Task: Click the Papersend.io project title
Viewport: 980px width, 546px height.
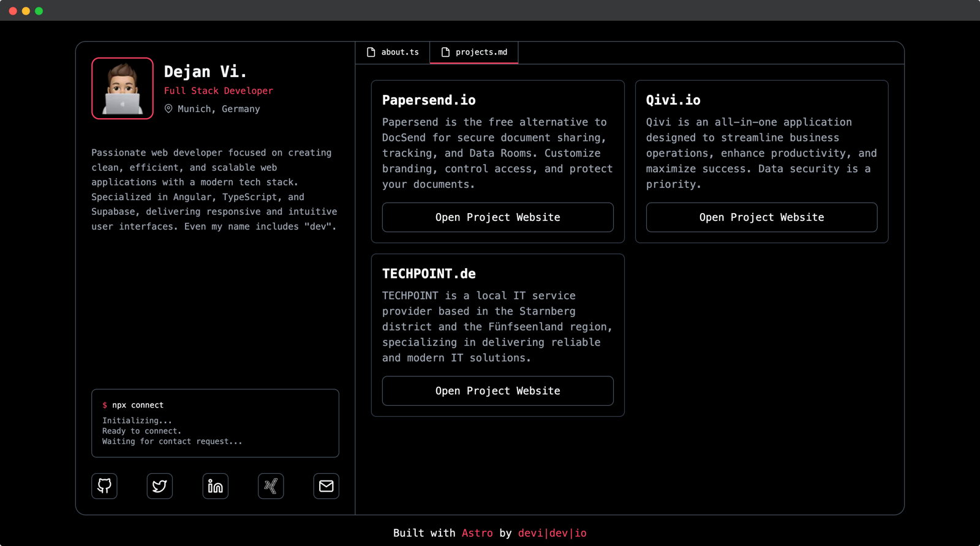Action: tap(429, 100)
